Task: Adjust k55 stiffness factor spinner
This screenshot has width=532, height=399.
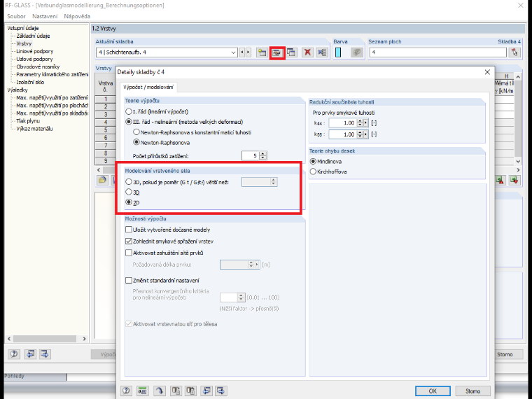Action: tap(360, 134)
